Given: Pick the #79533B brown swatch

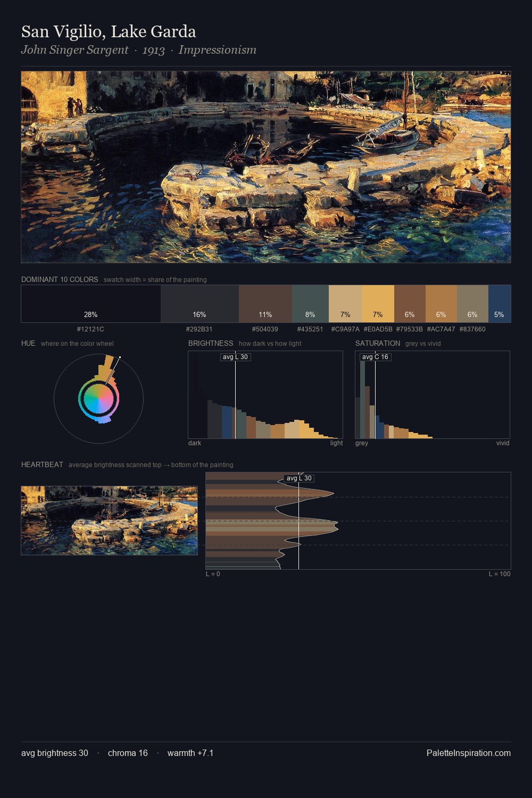Looking at the screenshot, I should (410, 304).
